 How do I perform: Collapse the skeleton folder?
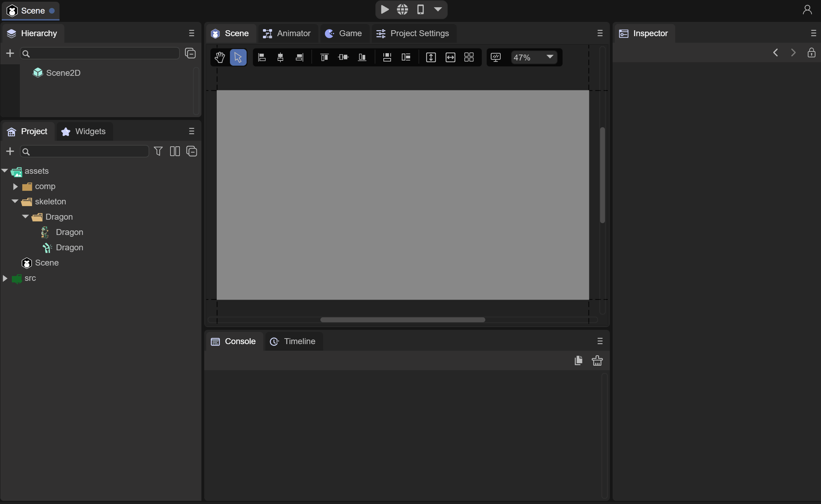tap(15, 201)
